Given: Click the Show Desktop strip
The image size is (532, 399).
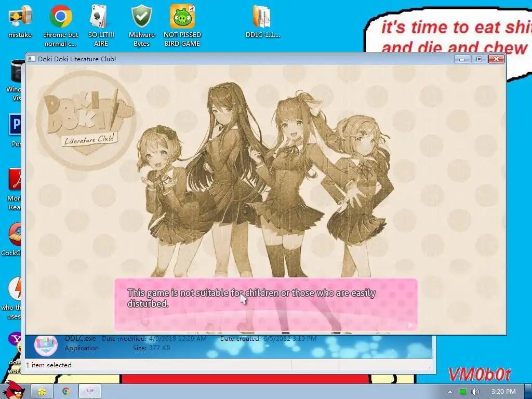Looking at the screenshot, I should pos(528,392).
